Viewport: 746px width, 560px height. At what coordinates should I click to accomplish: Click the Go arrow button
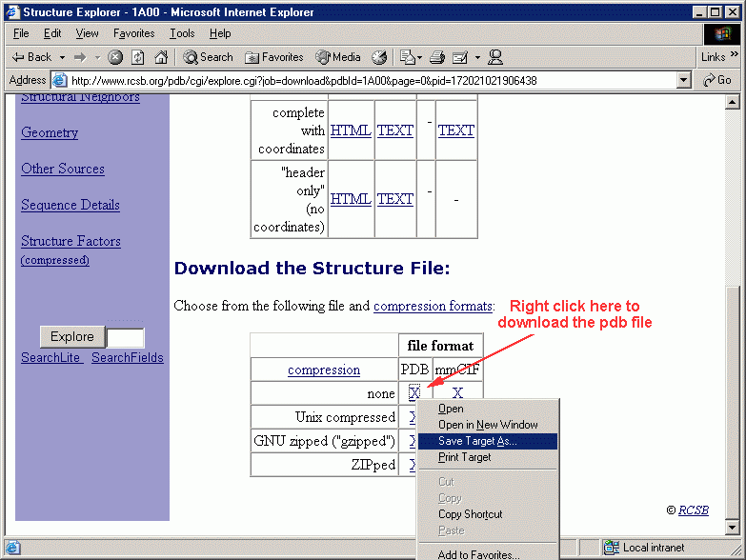point(717,80)
